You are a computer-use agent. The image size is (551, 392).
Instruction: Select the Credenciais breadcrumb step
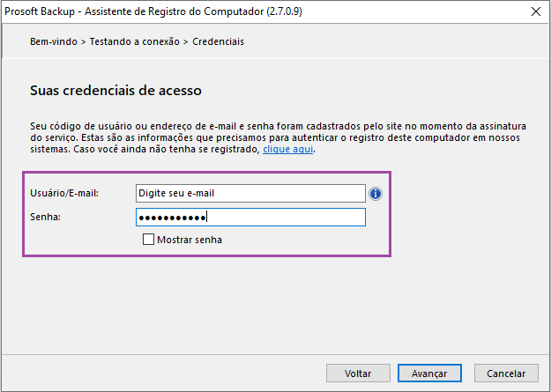[x=218, y=41]
